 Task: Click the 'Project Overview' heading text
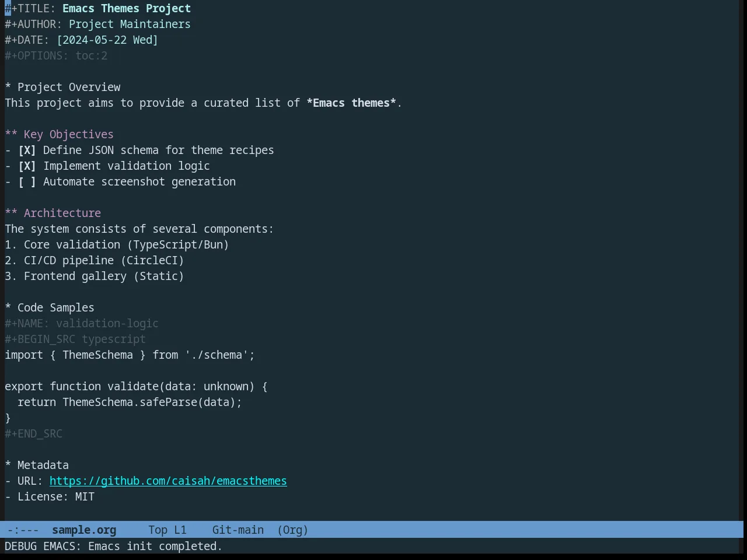point(69,87)
